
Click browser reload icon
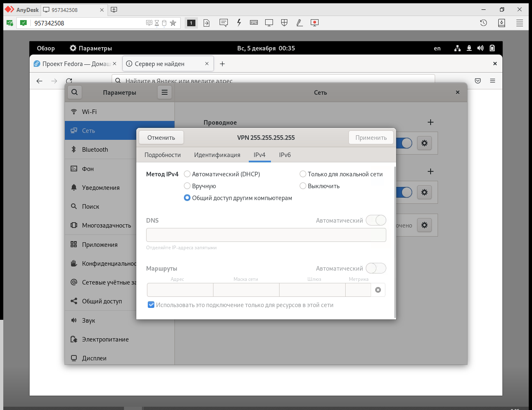click(69, 81)
